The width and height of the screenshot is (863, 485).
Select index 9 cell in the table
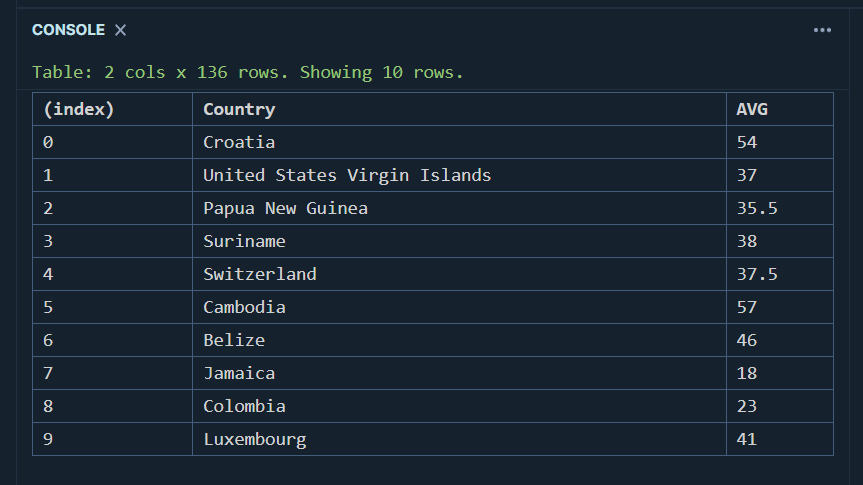pos(48,439)
